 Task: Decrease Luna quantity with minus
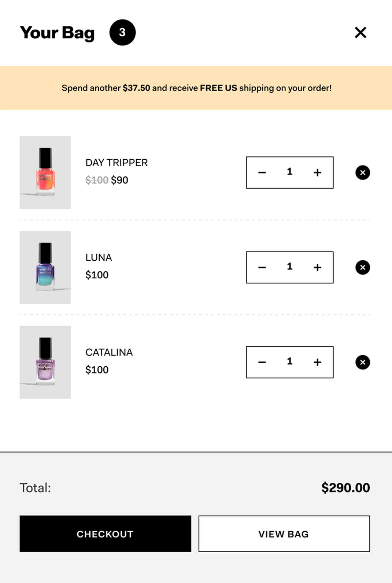262,267
